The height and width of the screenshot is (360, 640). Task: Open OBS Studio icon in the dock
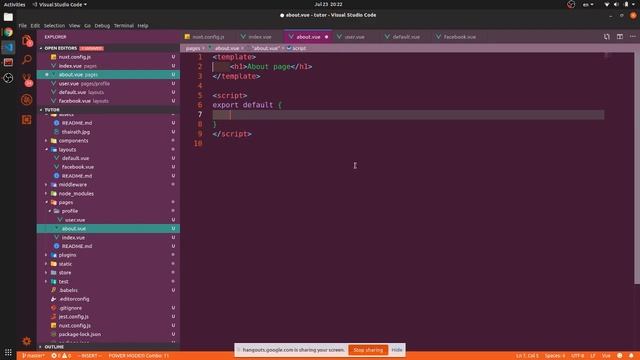click(x=8, y=78)
